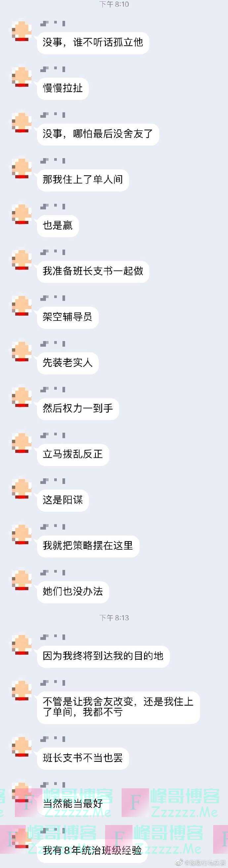Tap the "因为我终将到达我的目的地" bubble

tap(103, 656)
